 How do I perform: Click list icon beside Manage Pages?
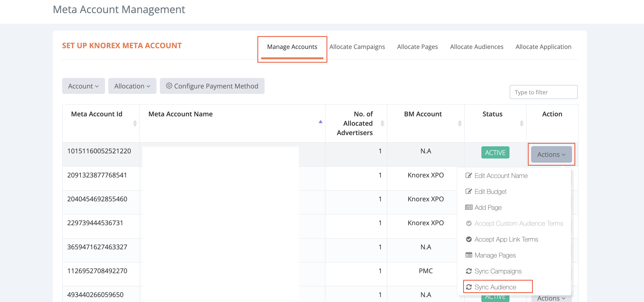point(468,255)
